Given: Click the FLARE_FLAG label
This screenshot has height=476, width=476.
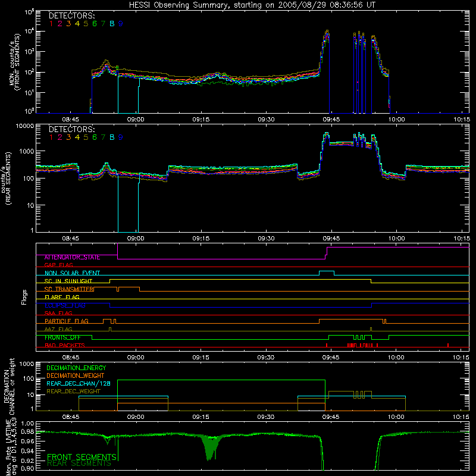Looking at the screenshot, I should tap(62, 297).
